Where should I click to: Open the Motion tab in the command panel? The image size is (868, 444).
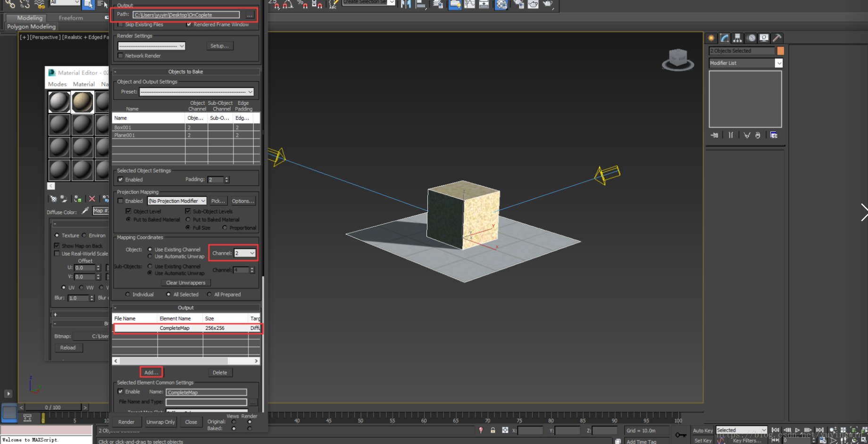point(751,38)
